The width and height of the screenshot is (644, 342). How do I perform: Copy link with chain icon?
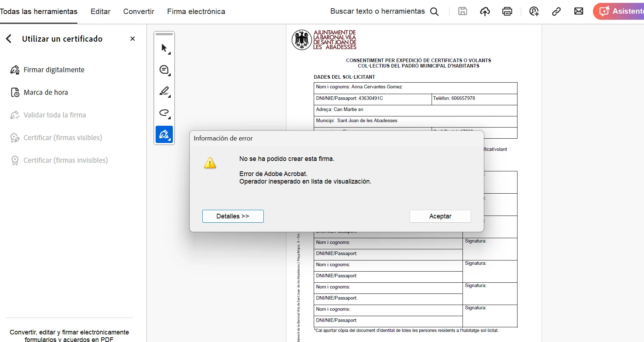pyautogui.click(x=556, y=11)
